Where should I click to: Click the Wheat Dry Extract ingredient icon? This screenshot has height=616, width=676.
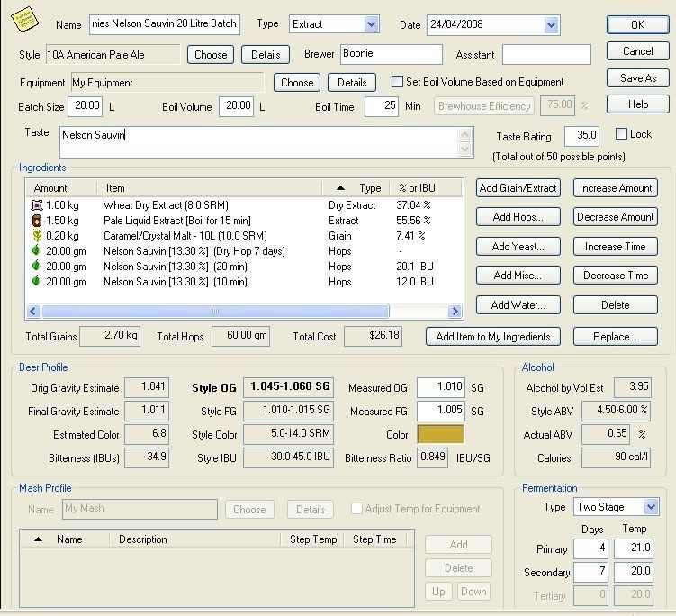[37, 205]
